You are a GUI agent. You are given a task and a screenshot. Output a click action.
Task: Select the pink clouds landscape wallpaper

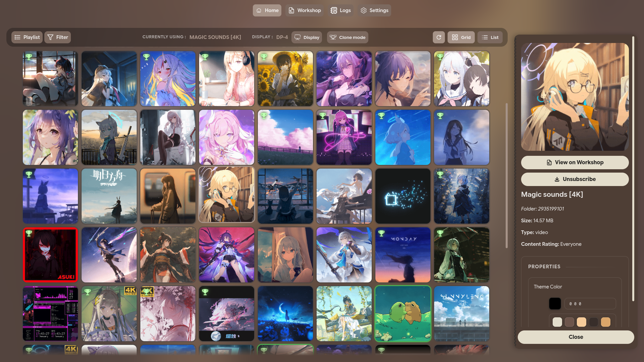(285, 137)
